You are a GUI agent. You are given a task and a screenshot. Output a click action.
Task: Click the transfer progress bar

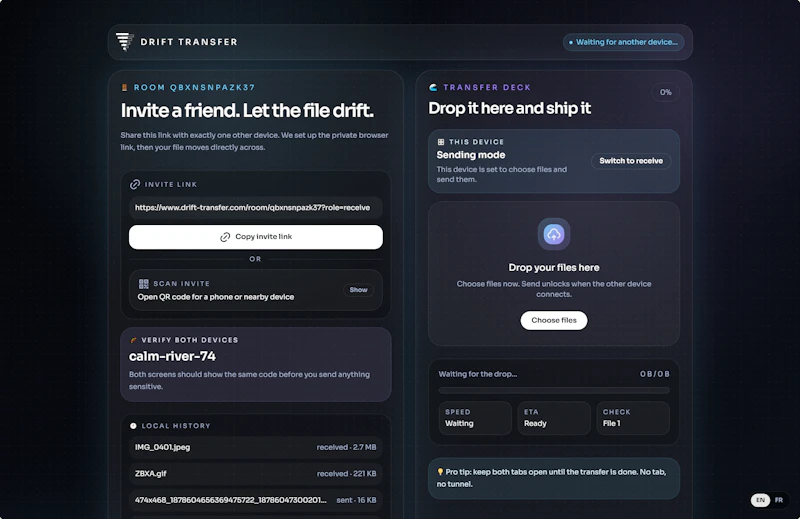554,390
